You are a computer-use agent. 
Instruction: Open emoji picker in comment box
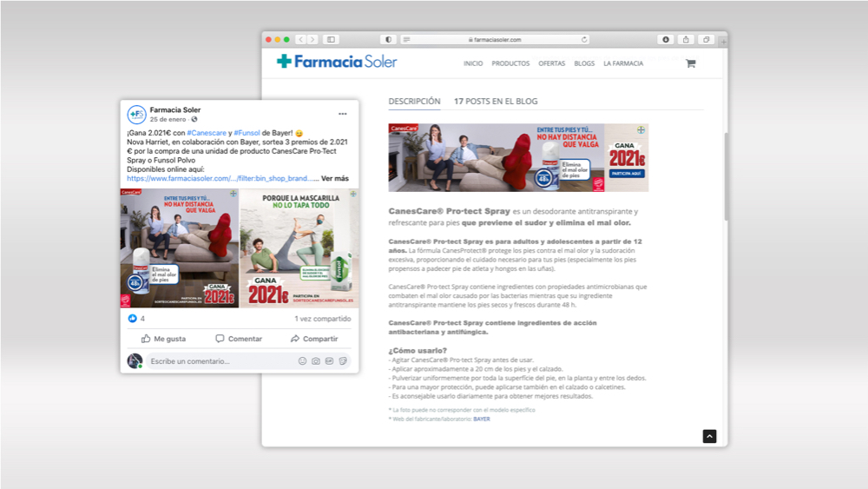pyautogui.click(x=302, y=361)
